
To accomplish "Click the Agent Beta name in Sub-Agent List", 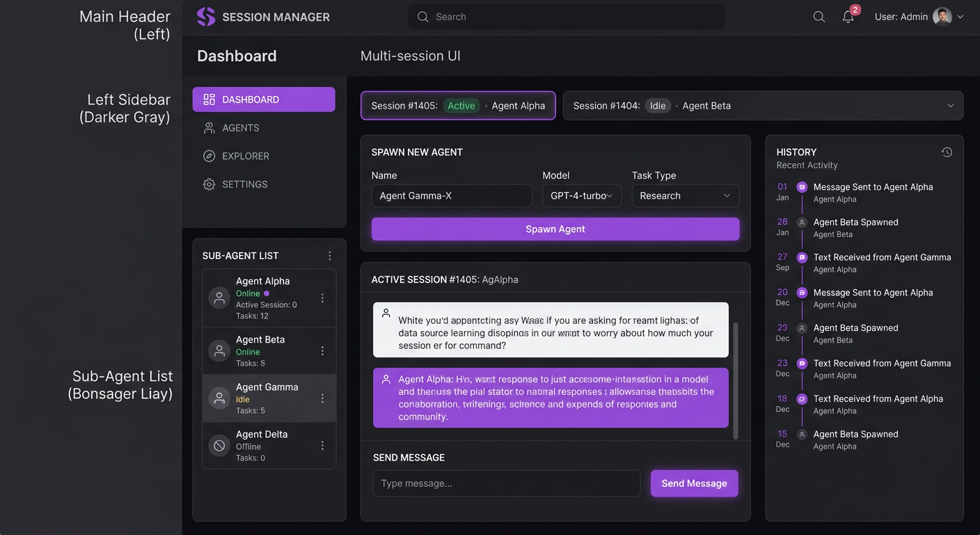I will [260, 339].
